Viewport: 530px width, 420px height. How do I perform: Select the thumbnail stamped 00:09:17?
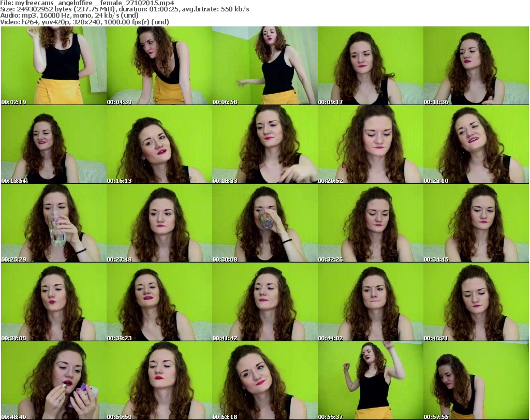371,66
